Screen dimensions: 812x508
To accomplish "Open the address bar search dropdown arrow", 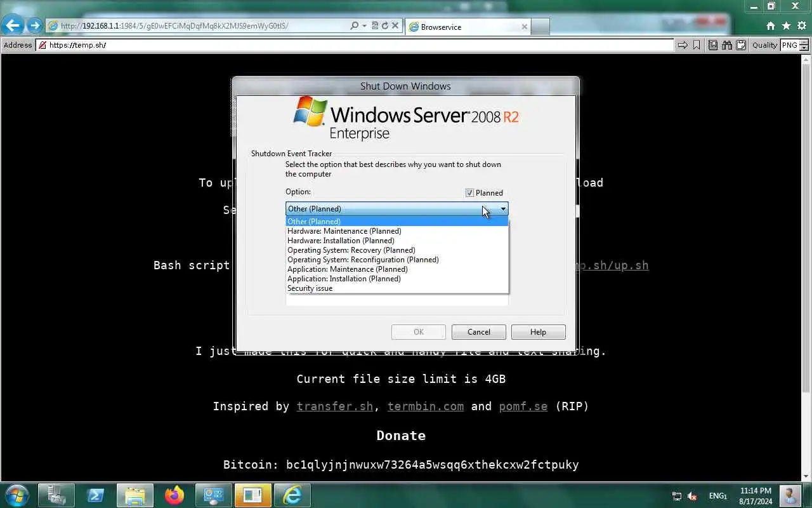I will tap(364, 26).
